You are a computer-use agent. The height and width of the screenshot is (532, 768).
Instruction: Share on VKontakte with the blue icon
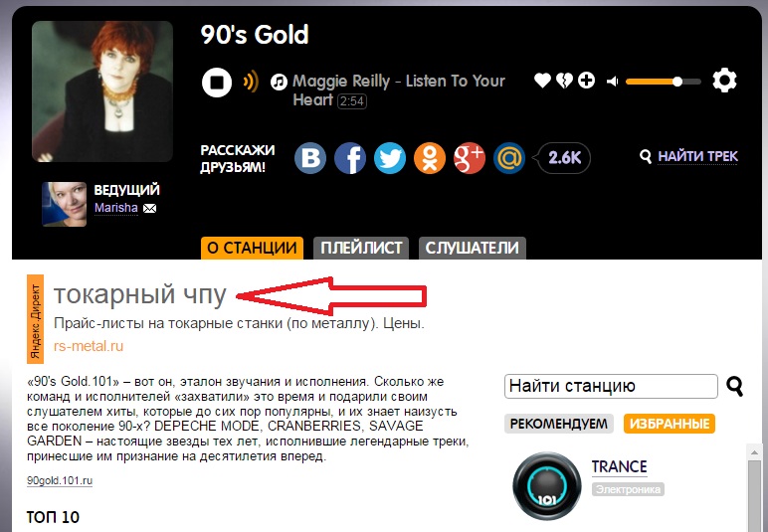pos(310,158)
